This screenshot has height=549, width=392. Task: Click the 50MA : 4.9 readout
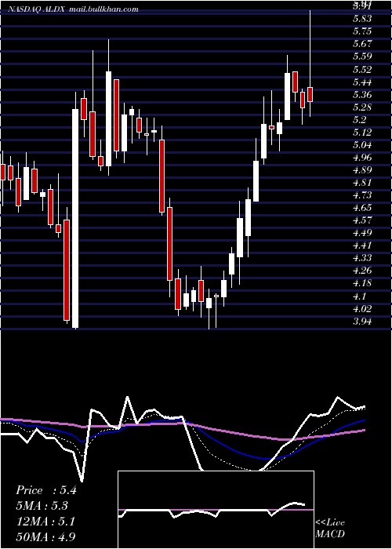[45, 536]
